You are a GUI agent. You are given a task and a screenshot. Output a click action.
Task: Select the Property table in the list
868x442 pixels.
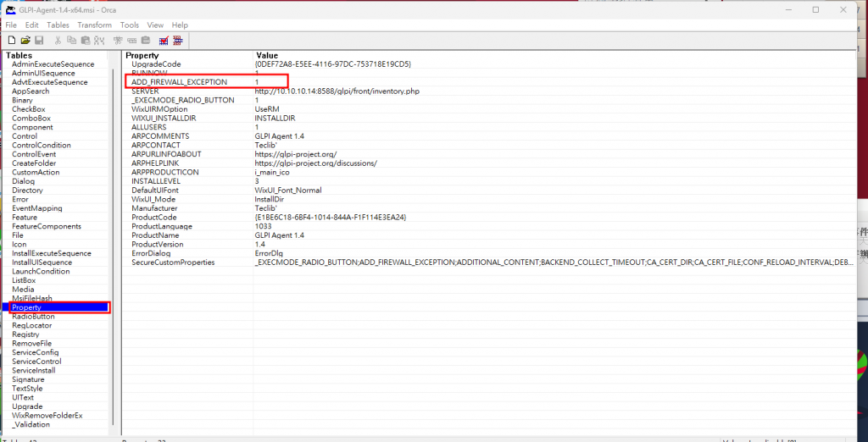(x=26, y=307)
